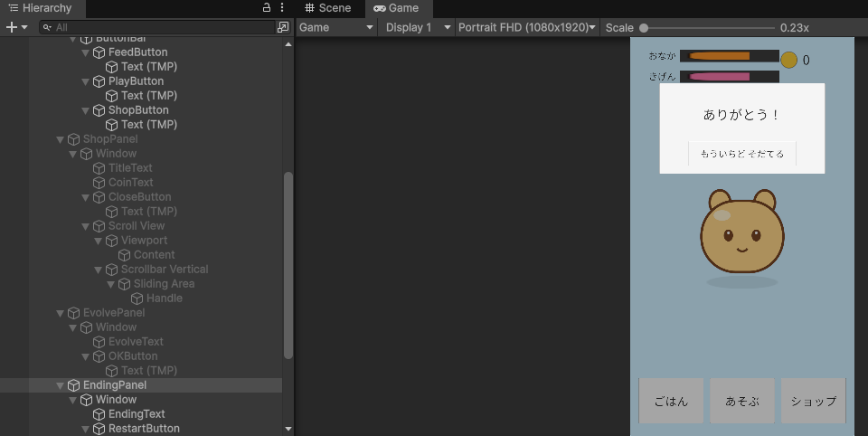Image resolution: width=868 pixels, height=436 pixels.
Task: Click the Hierarchy vertical scrollbar thumb
Action: [x=288, y=265]
